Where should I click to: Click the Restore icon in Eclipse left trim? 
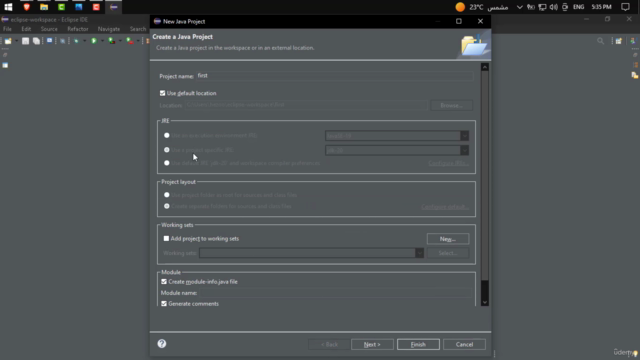click(5, 55)
